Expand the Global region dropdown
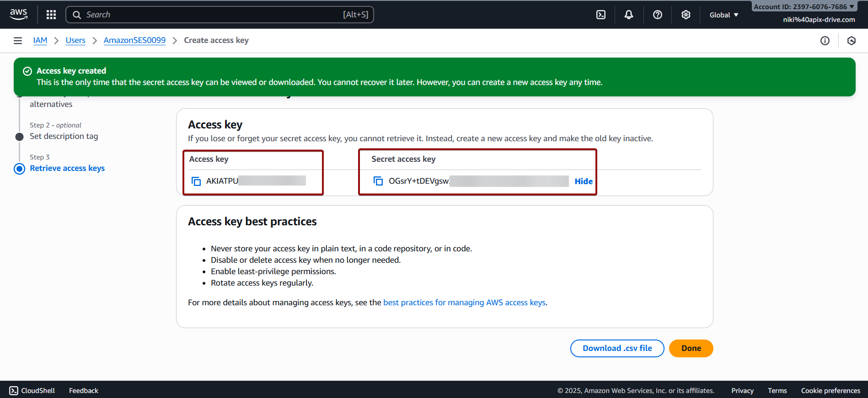Screen dimensions: 868x398 coord(723,15)
